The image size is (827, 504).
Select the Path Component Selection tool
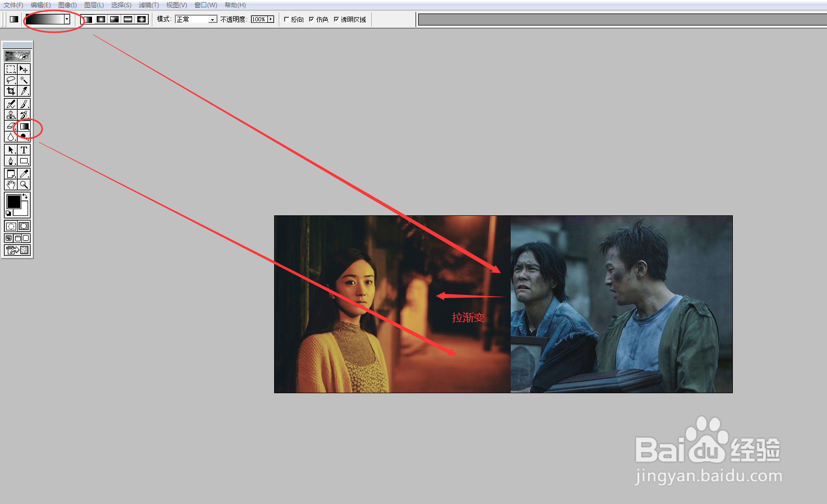click(x=10, y=150)
